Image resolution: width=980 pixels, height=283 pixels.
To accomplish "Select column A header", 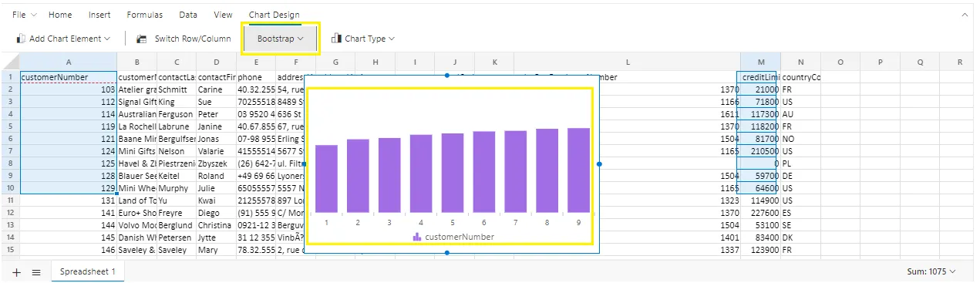I will [69, 62].
